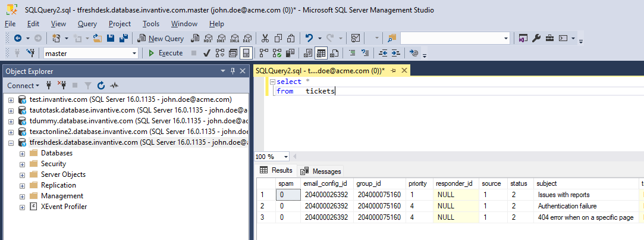Viewport: 644px width, 240px height.
Task: Click the Database Engine Query icon
Action: [x=196, y=38]
